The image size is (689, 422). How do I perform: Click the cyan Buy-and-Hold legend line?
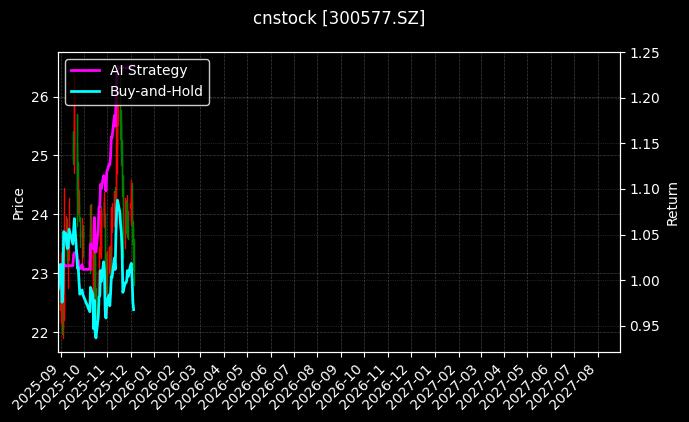tap(85, 91)
